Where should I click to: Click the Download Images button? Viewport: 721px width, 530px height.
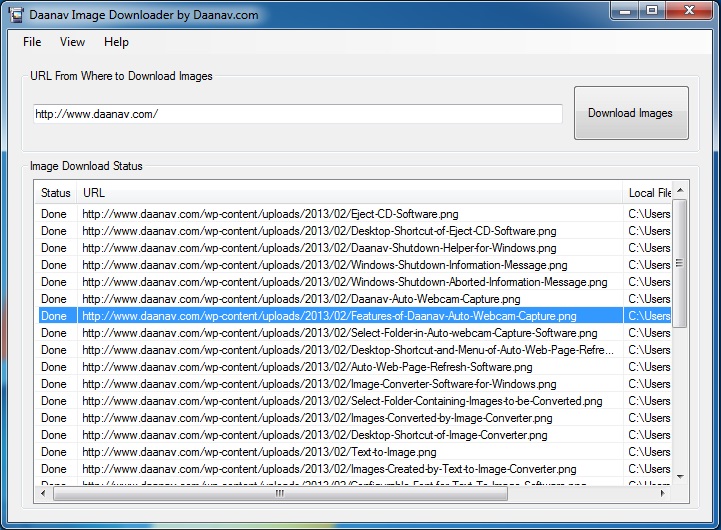631,113
